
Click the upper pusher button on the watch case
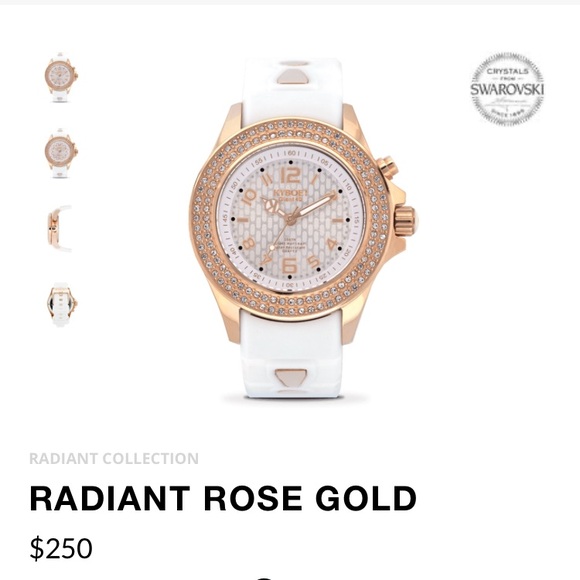coord(388,167)
